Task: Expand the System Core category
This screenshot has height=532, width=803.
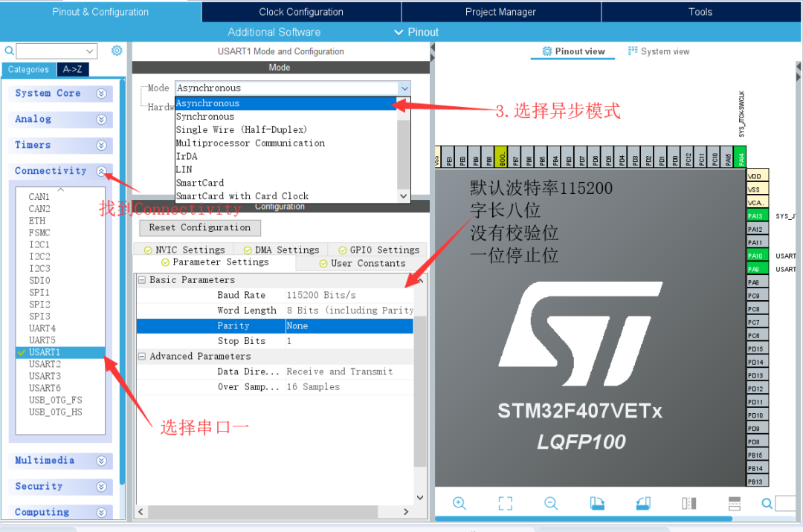Action: point(101,93)
